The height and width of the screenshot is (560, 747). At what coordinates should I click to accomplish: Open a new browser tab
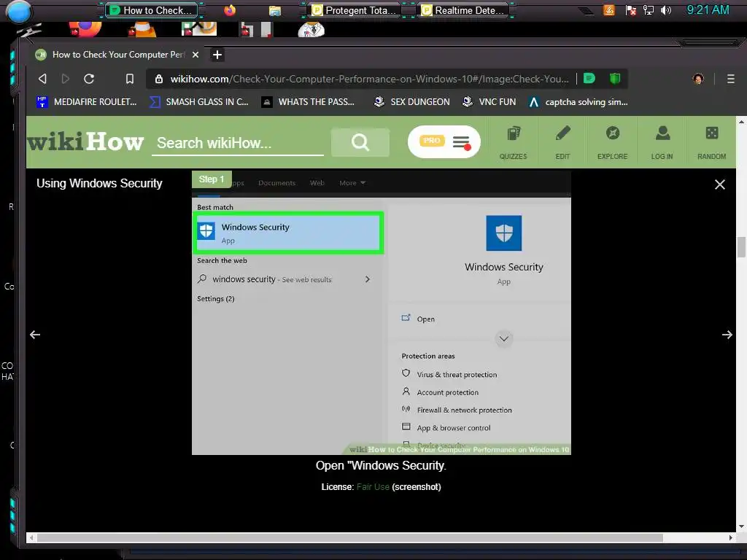click(x=217, y=55)
